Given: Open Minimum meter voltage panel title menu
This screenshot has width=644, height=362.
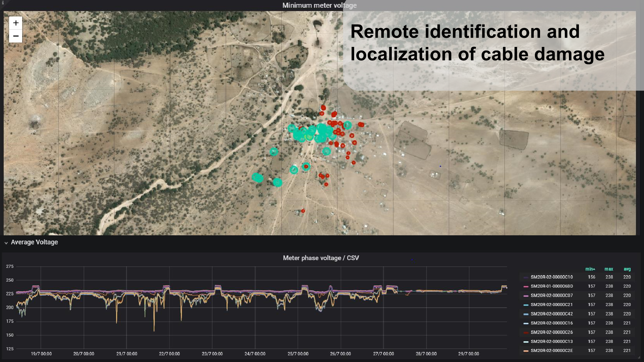Looking at the screenshot, I should coord(319,5).
